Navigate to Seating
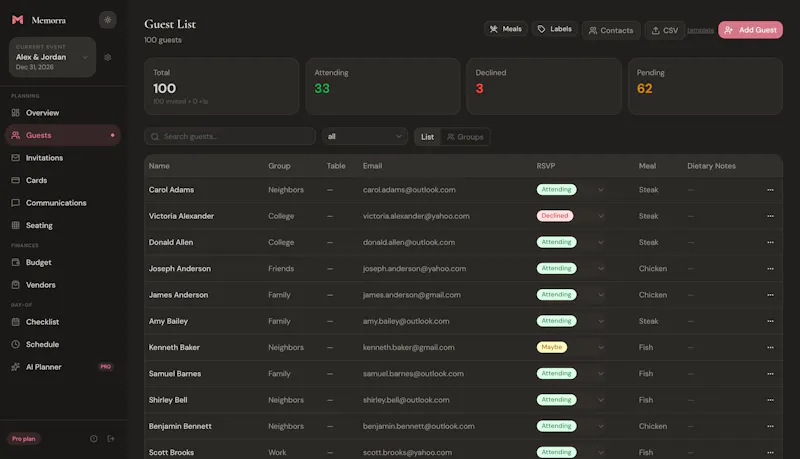Viewport: 800px width, 459px height. click(62, 225)
